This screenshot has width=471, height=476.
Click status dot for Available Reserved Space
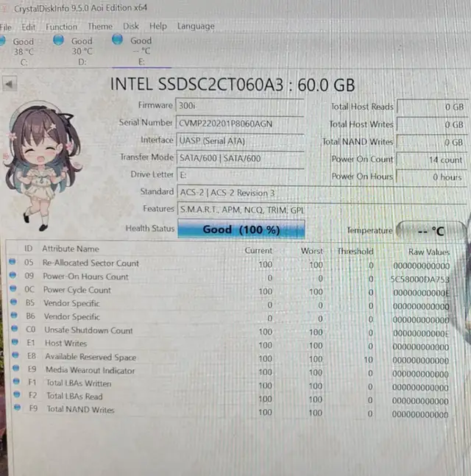(x=15, y=355)
